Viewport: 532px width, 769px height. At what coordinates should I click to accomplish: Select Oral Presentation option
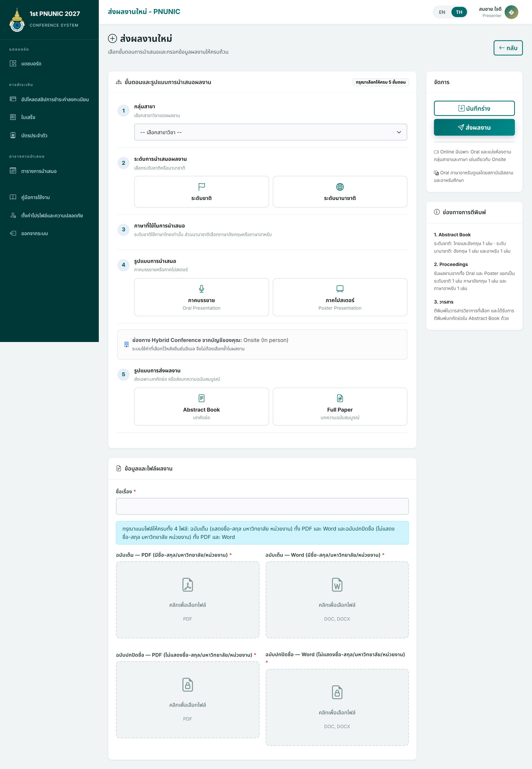point(201,297)
